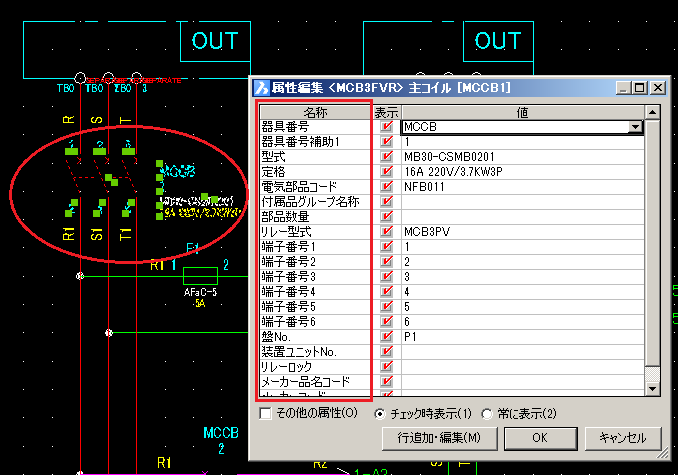Image resolution: width=678 pixels, height=475 pixels.
Task: Toggle display checkbox for メーカー品名コード row
Action: tap(387, 381)
